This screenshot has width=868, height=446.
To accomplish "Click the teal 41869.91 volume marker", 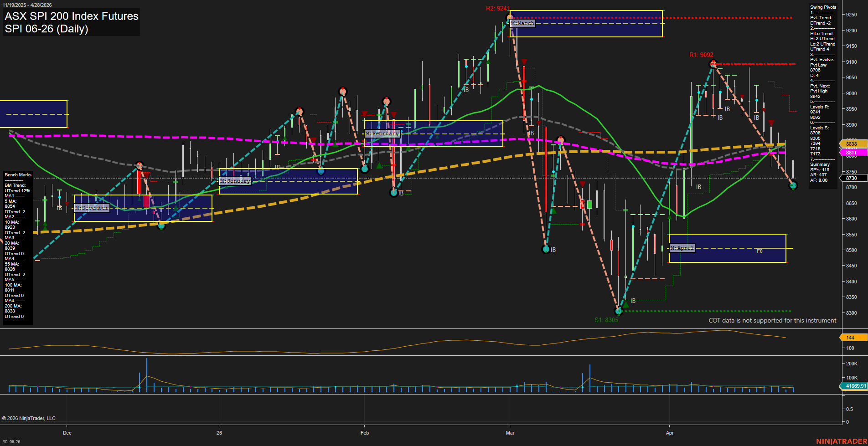I will click(x=854, y=386).
